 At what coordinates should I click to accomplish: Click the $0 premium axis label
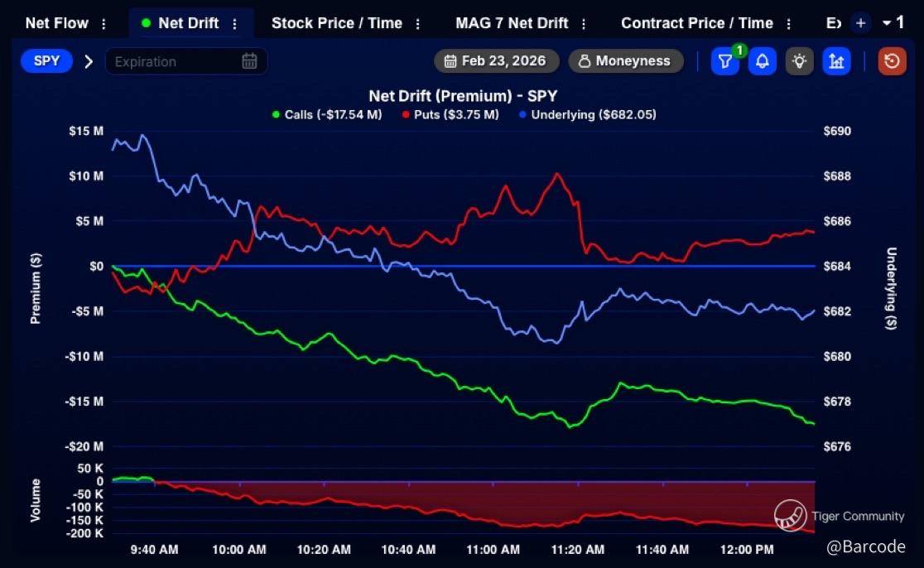(96, 267)
